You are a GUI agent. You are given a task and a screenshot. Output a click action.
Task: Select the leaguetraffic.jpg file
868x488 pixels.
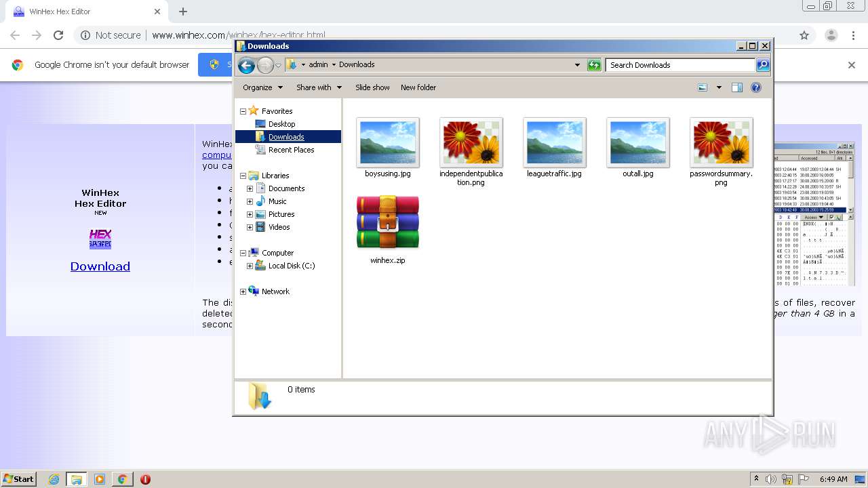[554, 148]
